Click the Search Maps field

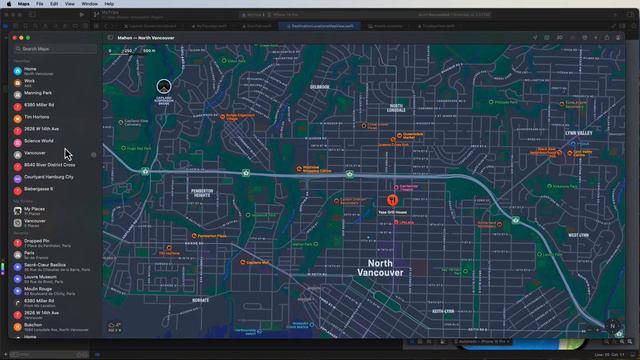point(56,49)
